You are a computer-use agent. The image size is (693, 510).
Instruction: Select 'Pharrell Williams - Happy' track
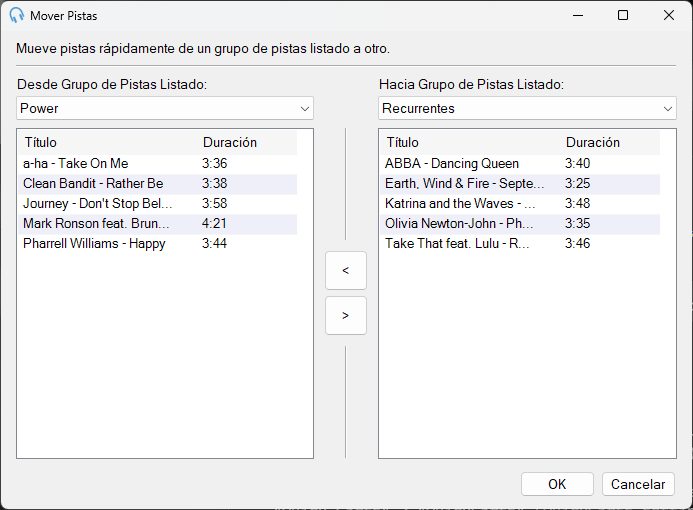[157, 243]
